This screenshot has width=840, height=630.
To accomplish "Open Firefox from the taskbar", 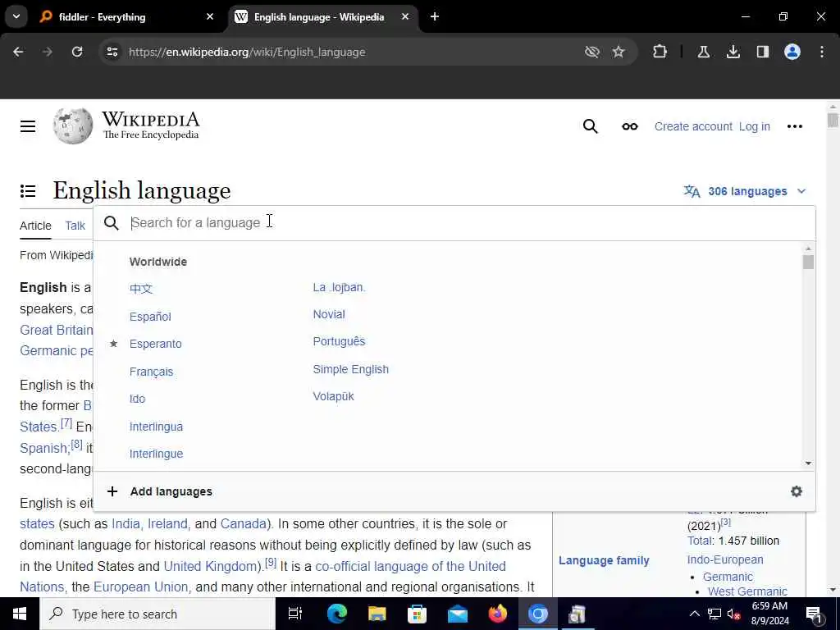I will coord(498,614).
